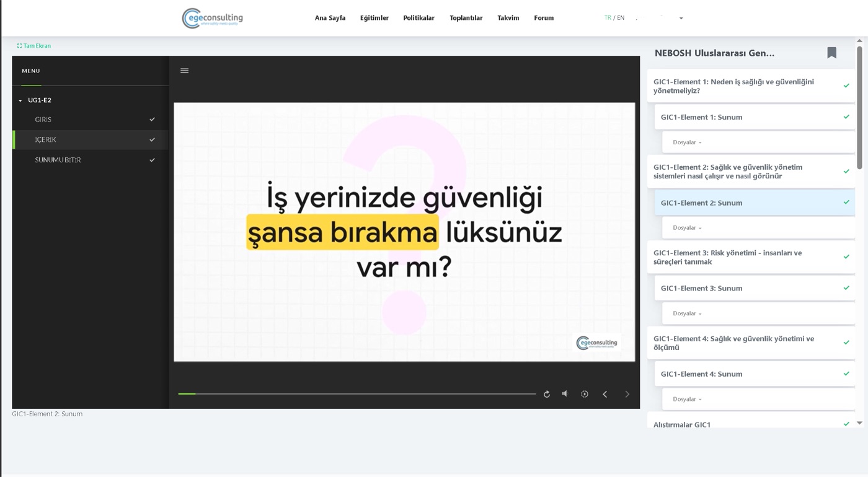Seek along the slide progress bar
868x477 pixels.
[357, 394]
